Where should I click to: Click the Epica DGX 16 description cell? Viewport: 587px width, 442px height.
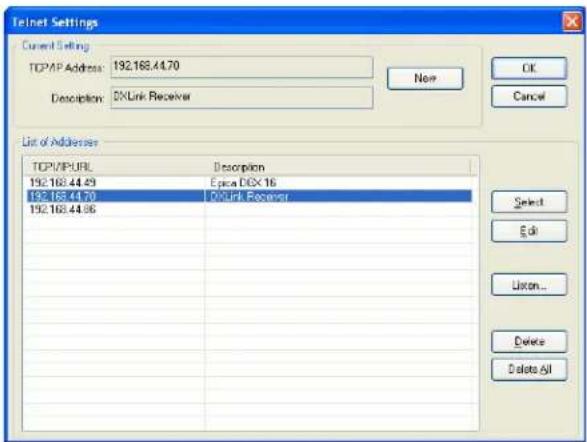coord(243,183)
